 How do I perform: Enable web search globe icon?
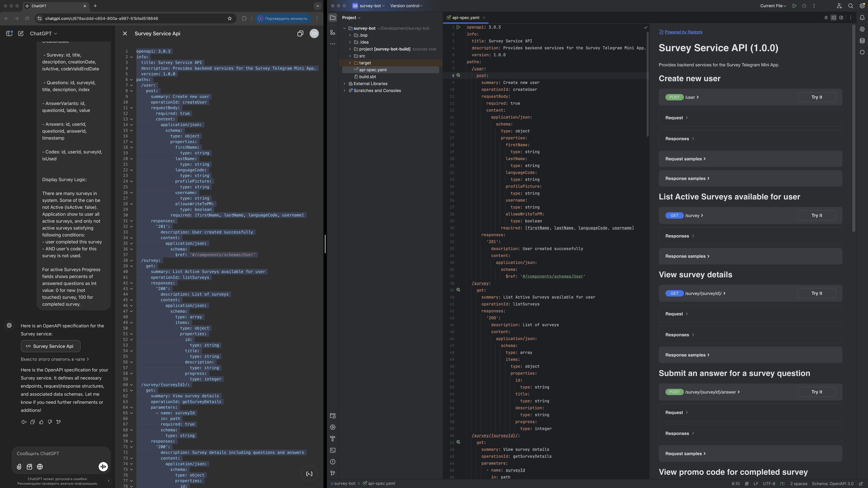40,467
